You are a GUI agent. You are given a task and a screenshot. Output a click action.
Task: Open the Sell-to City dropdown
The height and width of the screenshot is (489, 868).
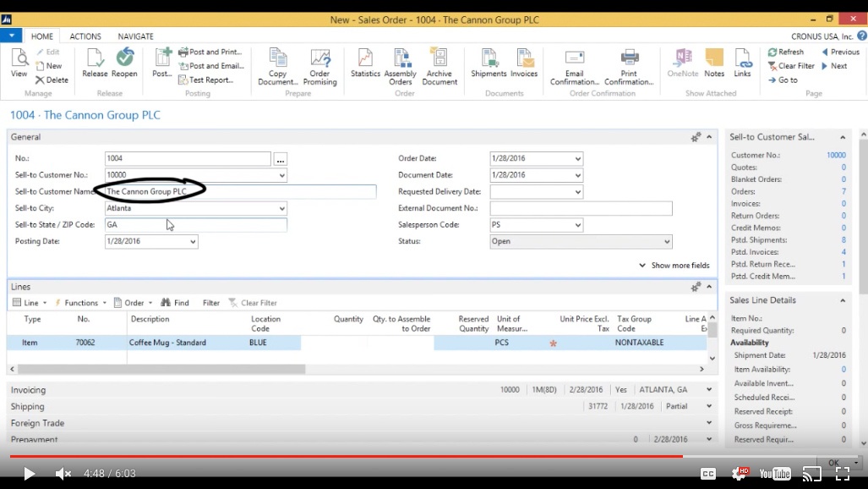pos(281,208)
